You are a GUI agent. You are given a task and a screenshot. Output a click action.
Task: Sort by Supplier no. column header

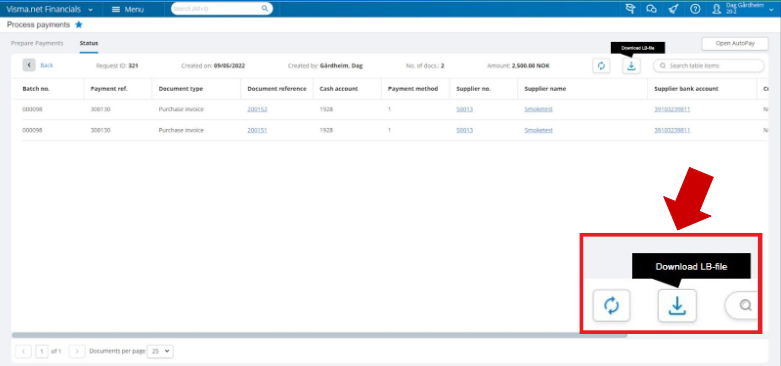pyautogui.click(x=474, y=89)
